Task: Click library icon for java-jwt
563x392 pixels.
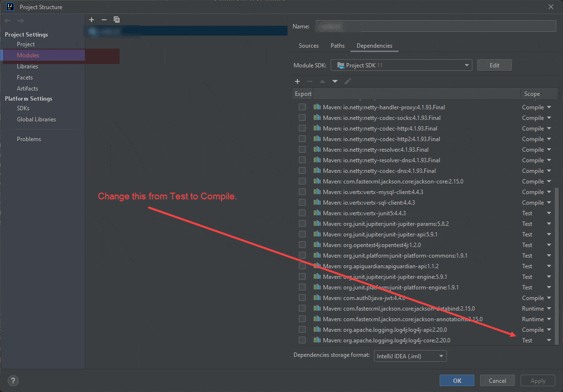Action: (x=317, y=298)
